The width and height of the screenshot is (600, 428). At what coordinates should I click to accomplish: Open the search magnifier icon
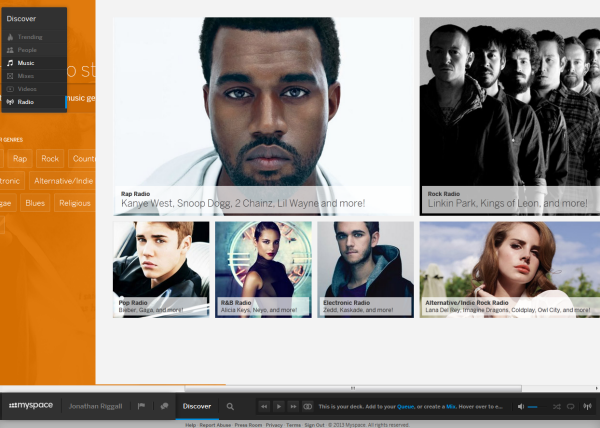(x=230, y=406)
